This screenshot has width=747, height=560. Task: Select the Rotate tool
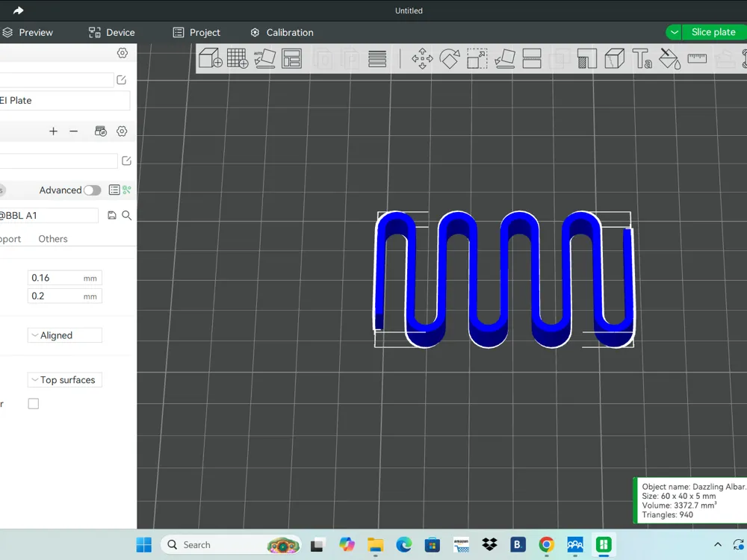[449, 58]
